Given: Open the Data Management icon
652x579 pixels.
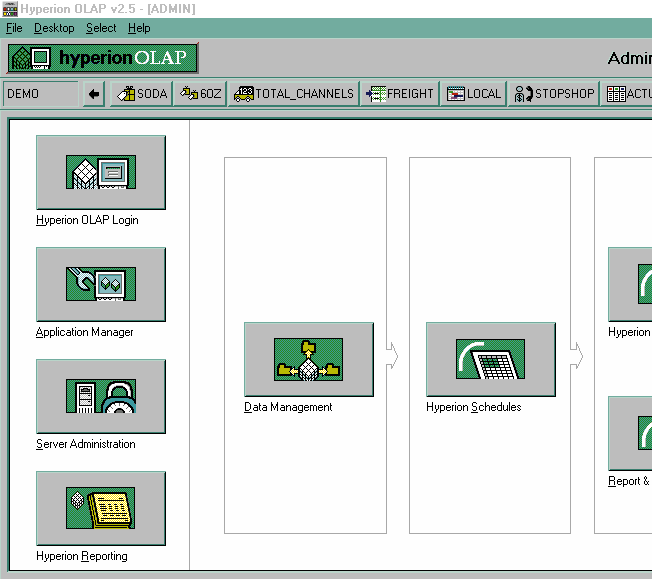Looking at the screenshot, I should (x=309, y=359).
